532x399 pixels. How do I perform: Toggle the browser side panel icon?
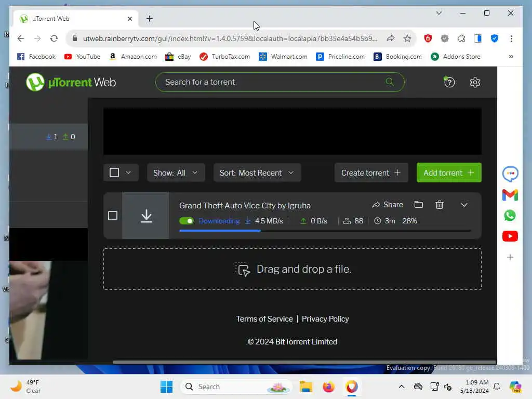(478, 38)
